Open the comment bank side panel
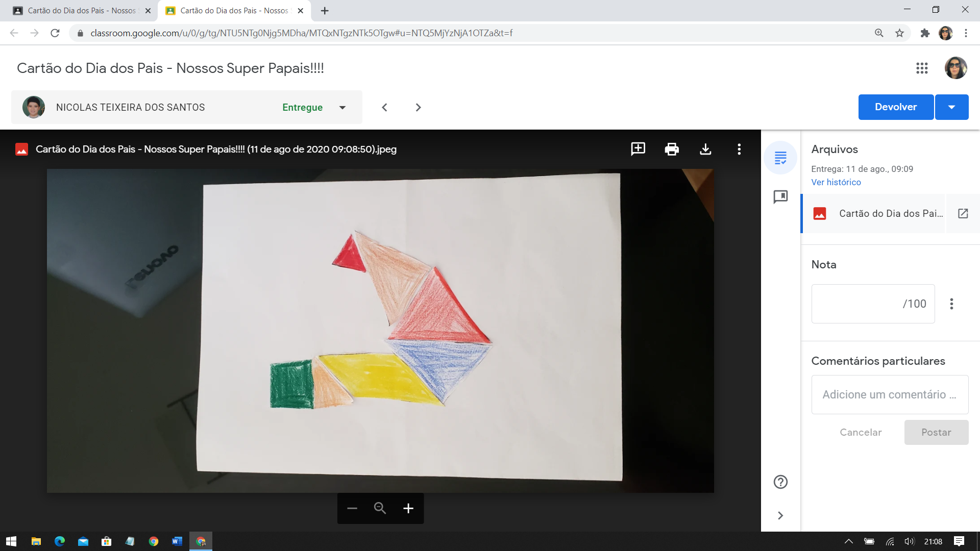The image size is (980, 551). [780, 197]
